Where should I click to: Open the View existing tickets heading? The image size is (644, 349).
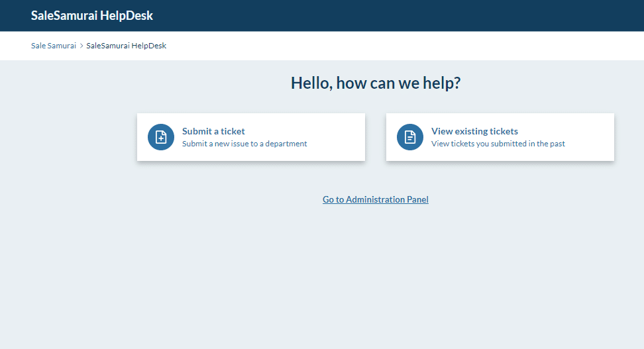[474, 131]
